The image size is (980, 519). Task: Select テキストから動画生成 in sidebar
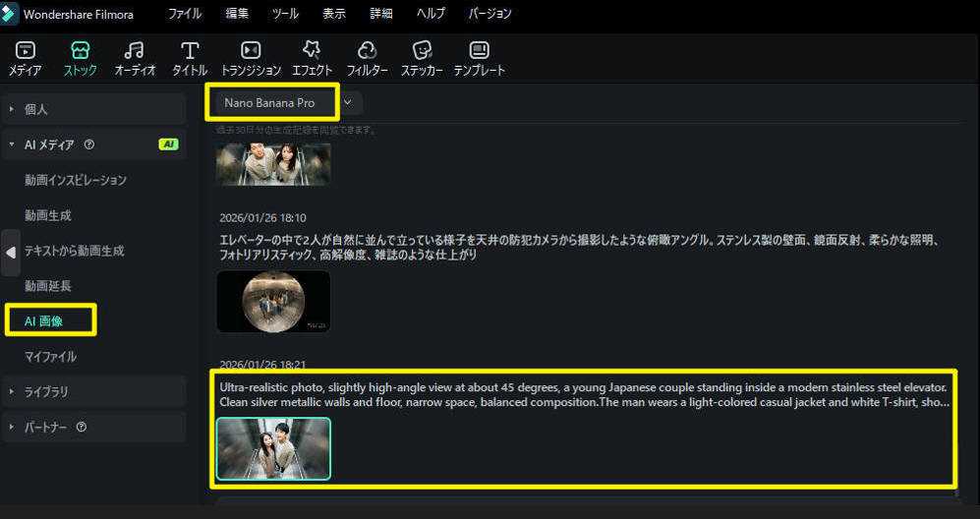point(75,251)
